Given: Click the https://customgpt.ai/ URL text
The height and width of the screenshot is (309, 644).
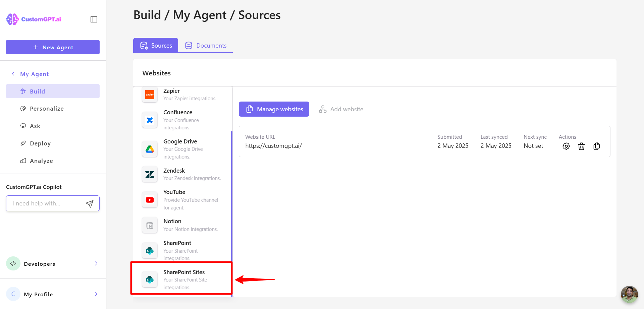Looking at the screenshot, I should click(x=273, y=146).
